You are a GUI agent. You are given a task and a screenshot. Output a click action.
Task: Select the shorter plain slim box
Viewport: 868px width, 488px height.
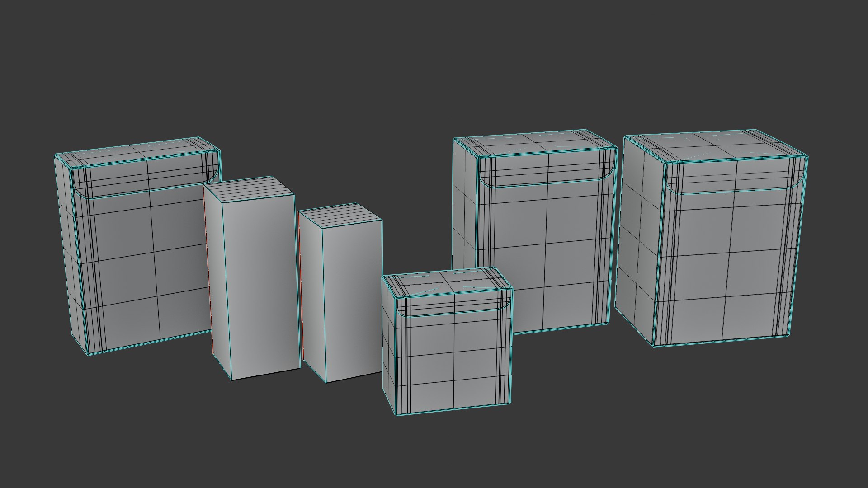341,294
